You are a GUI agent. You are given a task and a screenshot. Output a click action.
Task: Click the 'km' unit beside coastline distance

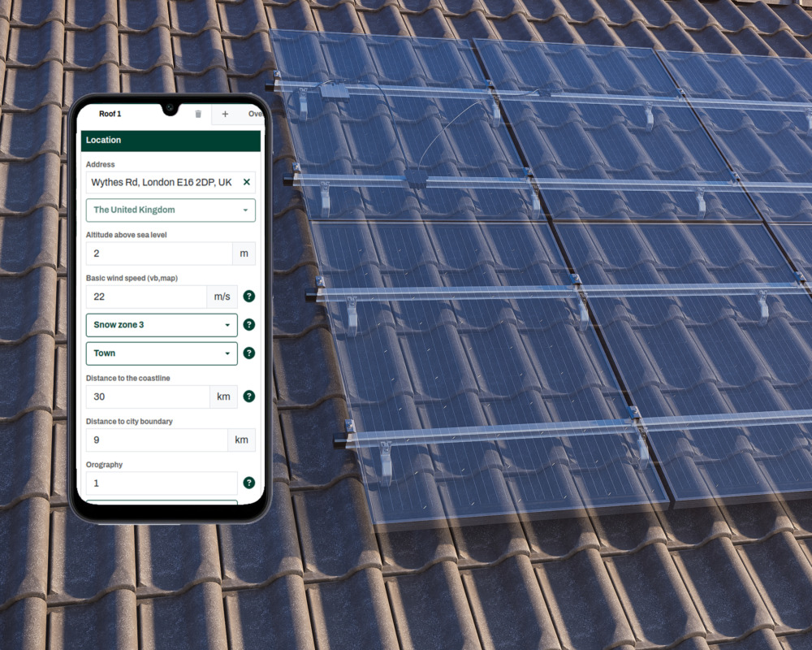(x=224, y=396)
